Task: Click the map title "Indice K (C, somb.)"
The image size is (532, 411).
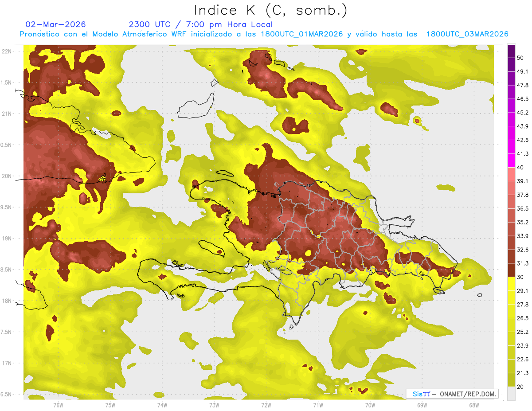Action: click(271, 10)
